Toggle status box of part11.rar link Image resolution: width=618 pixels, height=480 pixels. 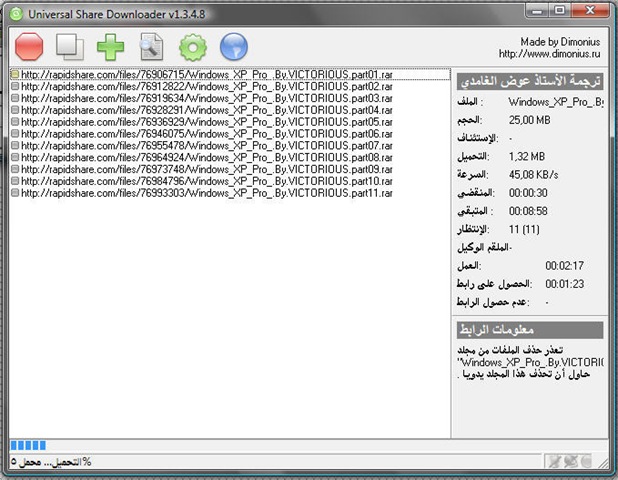point(15,193)
